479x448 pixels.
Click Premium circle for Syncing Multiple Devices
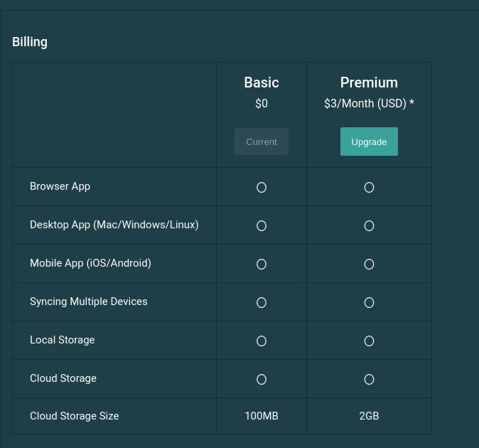pos(369,302)
